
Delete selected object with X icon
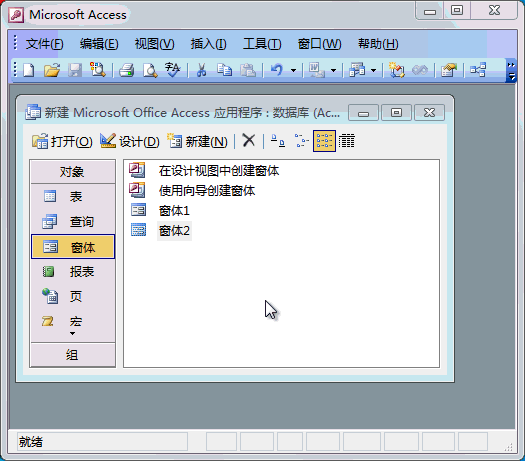pyautogui.click(x=249, y=141)
